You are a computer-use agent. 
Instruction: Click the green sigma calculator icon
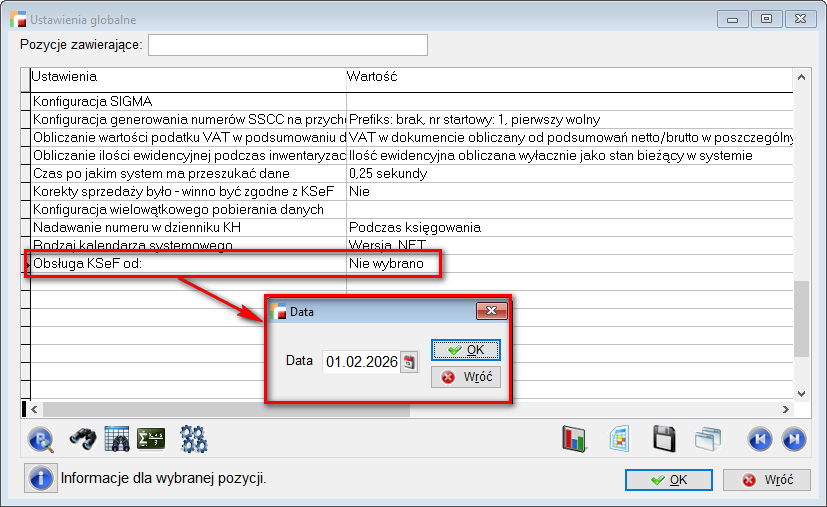coord(151,438)
